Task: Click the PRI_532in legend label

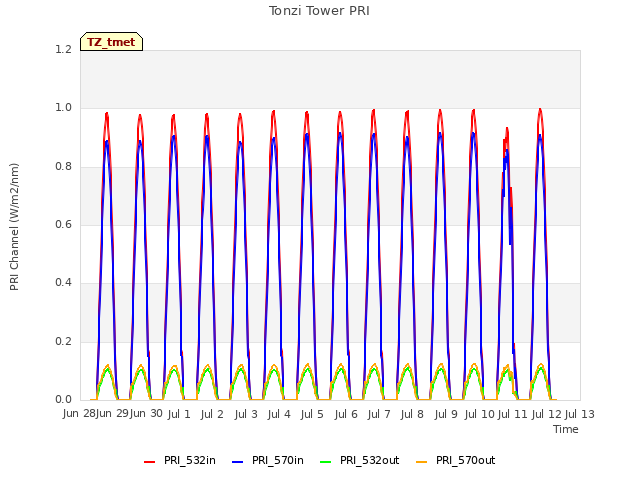Action: click(x=190, y=460)
